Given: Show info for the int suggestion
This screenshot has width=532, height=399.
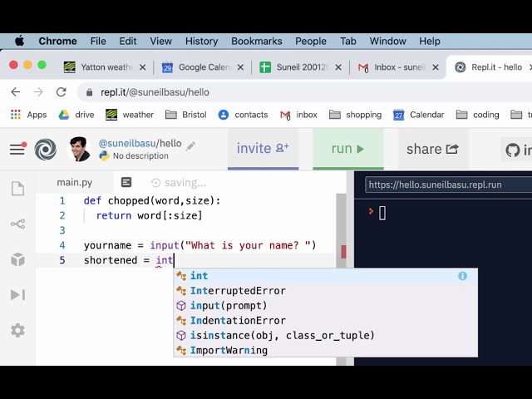Looking at the screenshot, I should pos(462,276).
